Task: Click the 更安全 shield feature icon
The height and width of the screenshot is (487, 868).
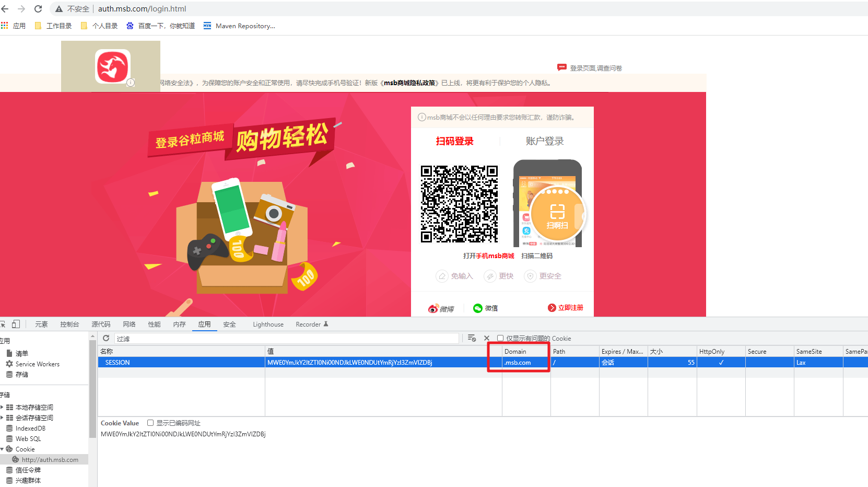Action: (531, 276)
